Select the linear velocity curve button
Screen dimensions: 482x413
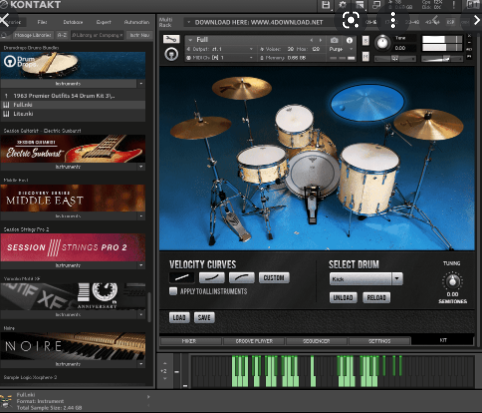tap(182, 277)
